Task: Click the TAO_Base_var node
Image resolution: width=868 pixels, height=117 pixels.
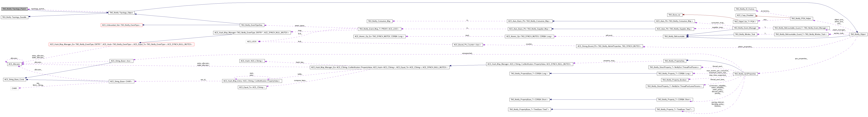Action: [x=675, y=15]
